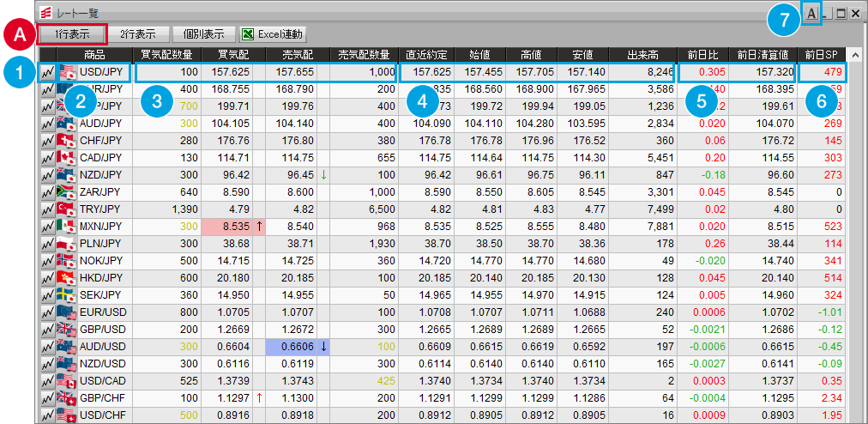This screenshot has width=868, height=424.
Task: Select the USD/CAD product name
Action: click(x=102, y=381)
